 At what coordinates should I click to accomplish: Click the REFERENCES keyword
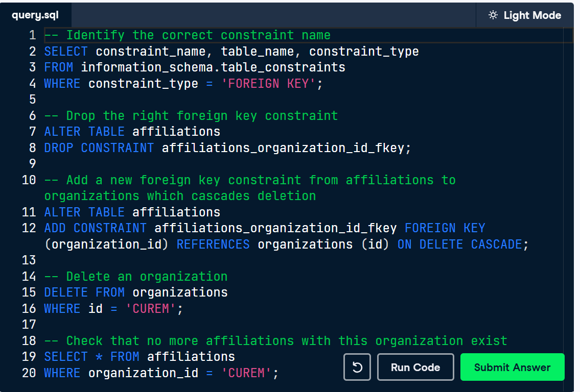point(213,244)
